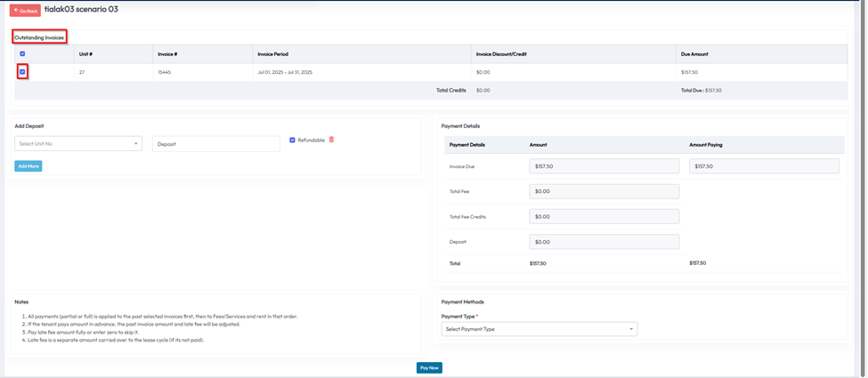This screenshot has width=868, height=378.
Task: Focus the Total Fee Credits amount field
Action: point(604,216)
